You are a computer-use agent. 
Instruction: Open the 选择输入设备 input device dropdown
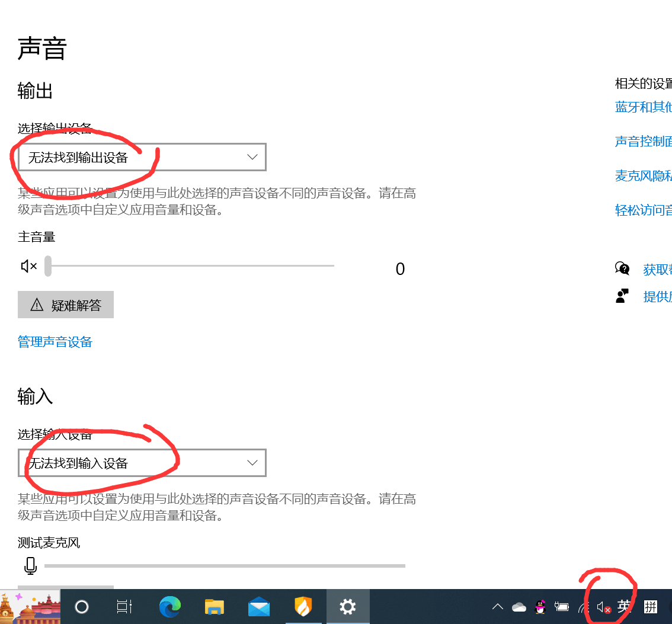[142, 463]
